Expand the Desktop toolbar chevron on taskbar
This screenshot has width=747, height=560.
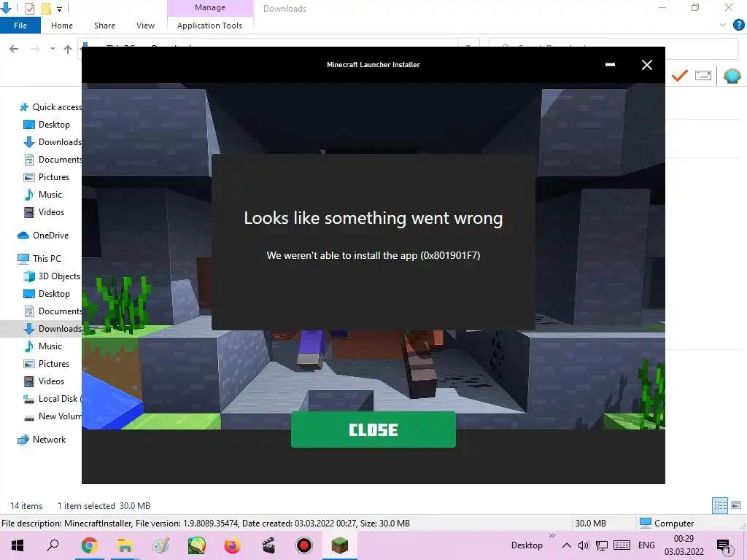click(551, 536)
